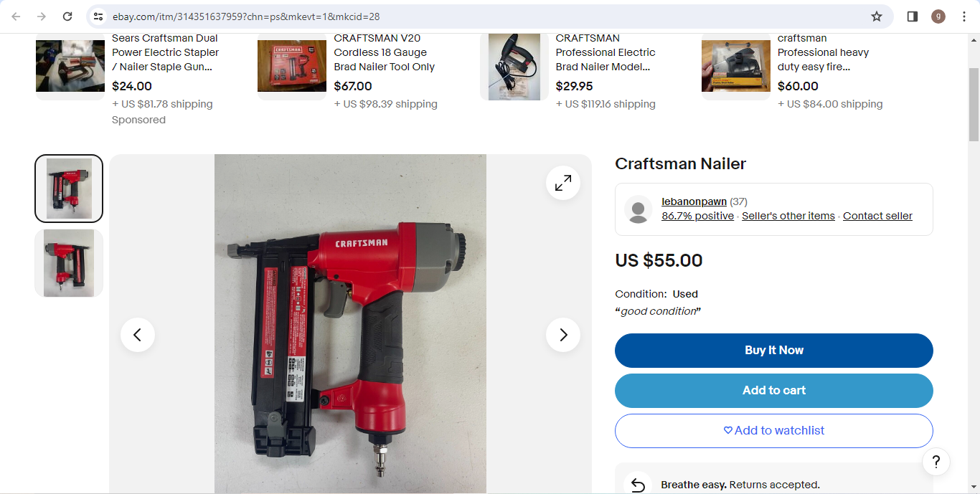
Task: Open the Chrome three-dot menu
Action: point(964,16)
